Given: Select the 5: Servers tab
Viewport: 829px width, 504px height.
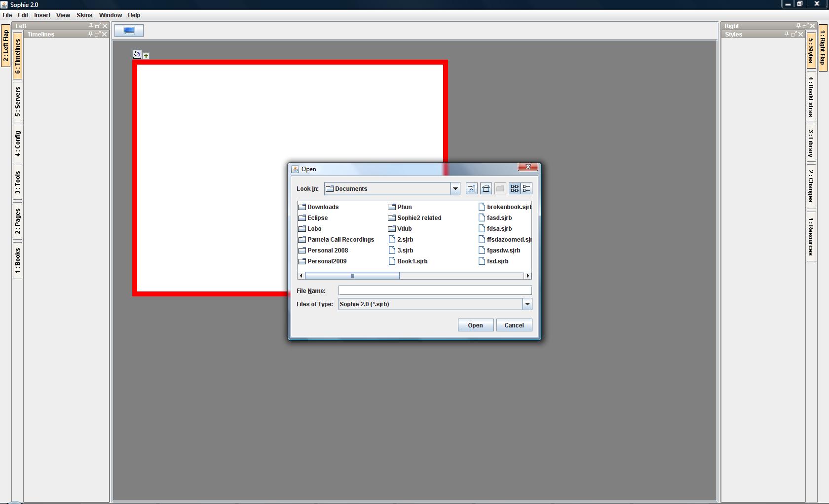Looking at the screenshot, I should point(17,102).
